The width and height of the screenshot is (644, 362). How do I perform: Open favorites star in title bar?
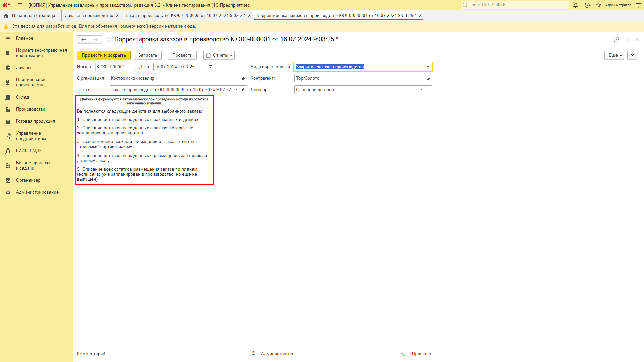(598, 5)
